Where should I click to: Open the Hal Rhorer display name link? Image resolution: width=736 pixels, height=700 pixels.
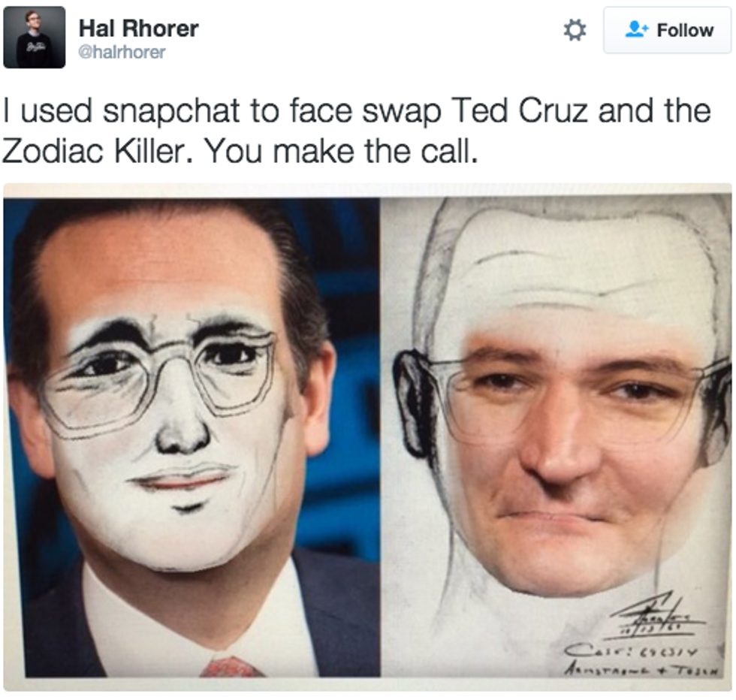click(138, 29)
